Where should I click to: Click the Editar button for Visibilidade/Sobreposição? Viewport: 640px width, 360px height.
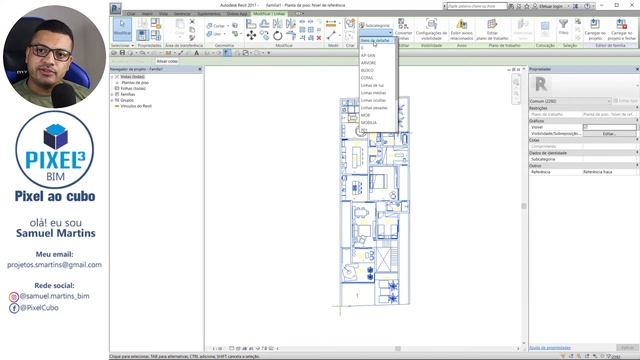(609, 134)
